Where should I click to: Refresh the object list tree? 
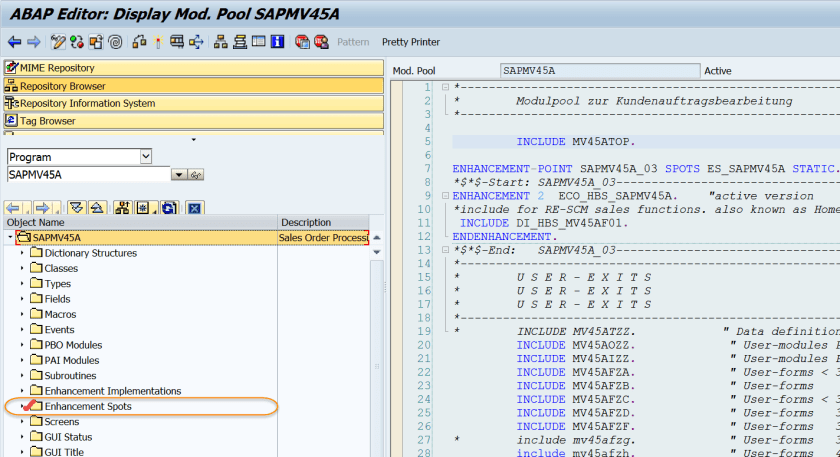point(168,208)
